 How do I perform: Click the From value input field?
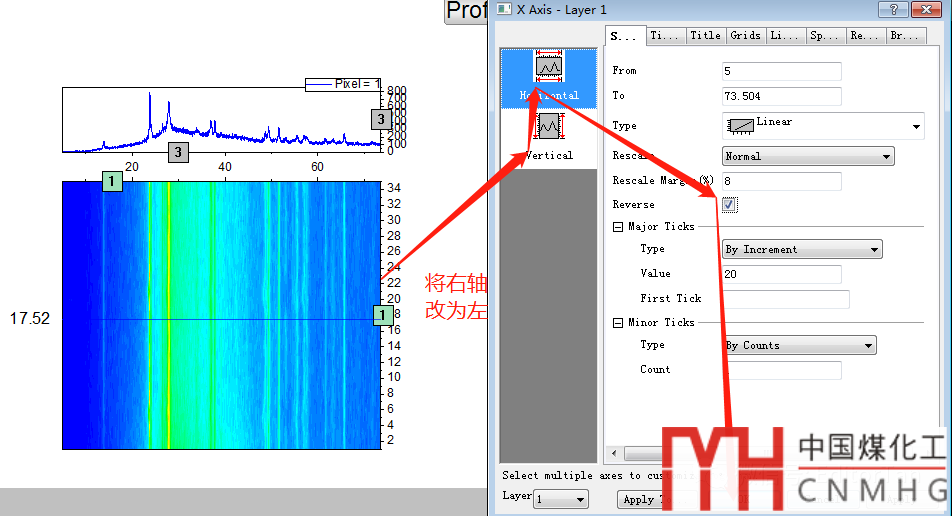click(781, 71)
